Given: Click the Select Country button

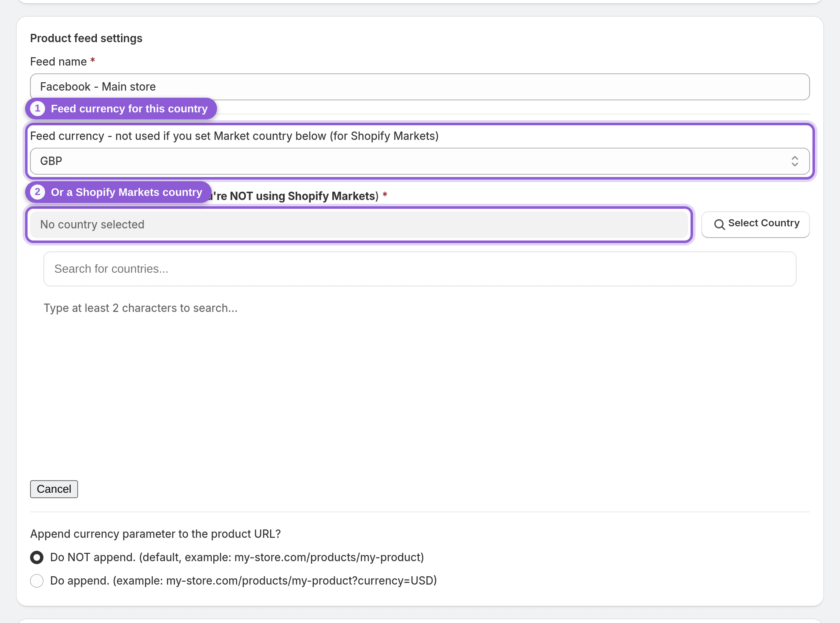Looking at the screenshot, I should click(755, 224).
